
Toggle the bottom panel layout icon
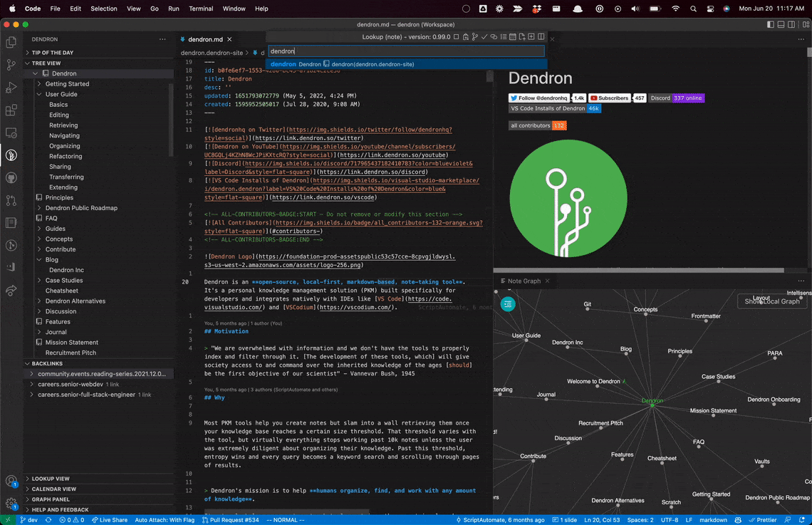pyautogui.click(x=781, y=24)
